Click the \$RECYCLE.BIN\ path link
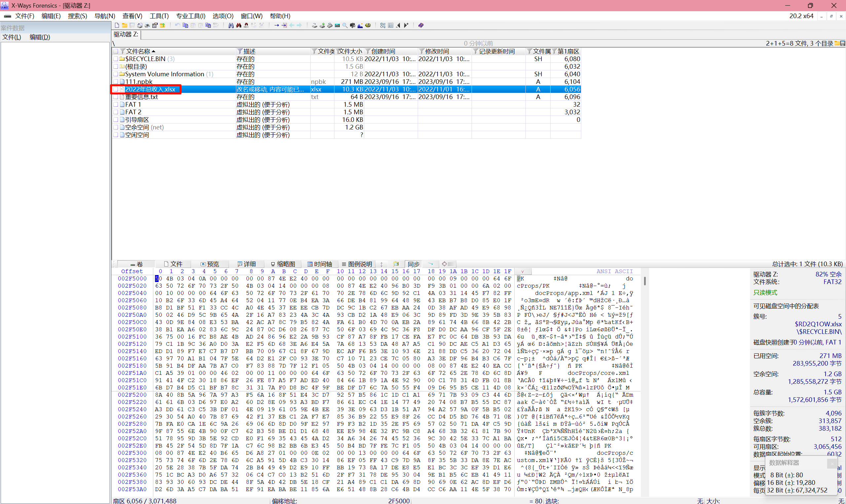The width and height of the screenshot is (846, 504). [819, 332]
